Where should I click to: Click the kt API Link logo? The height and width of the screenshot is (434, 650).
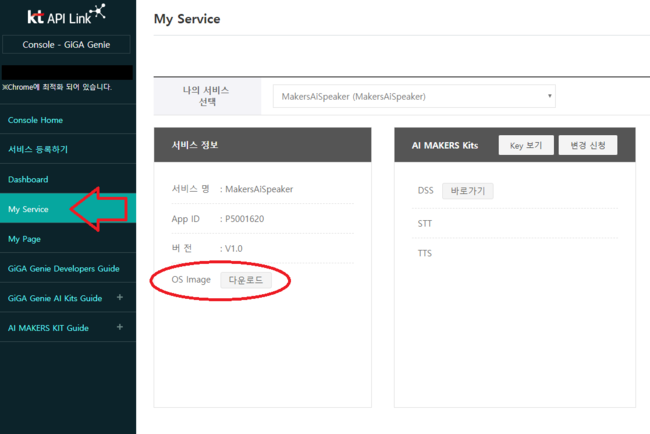pos(66,15)
